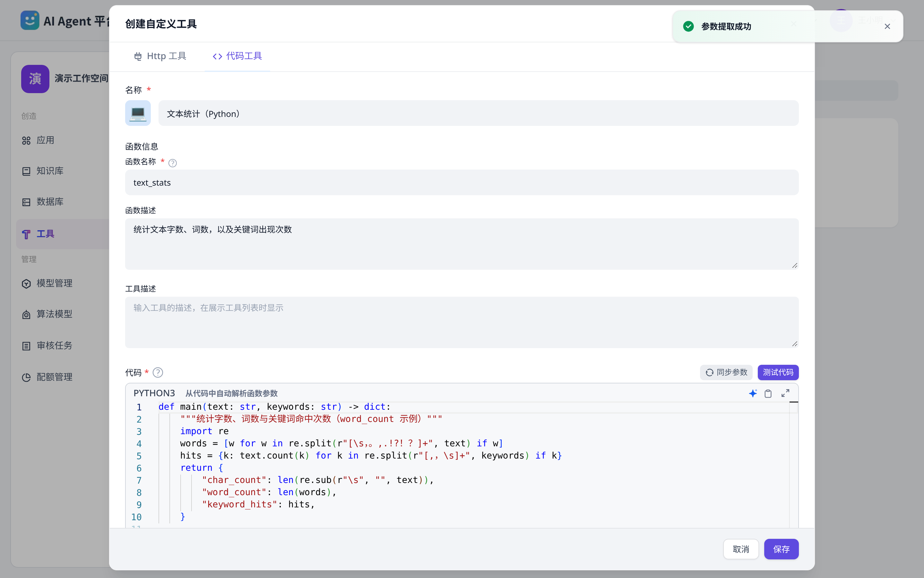Copy code with the clipboard icon
This screenshot has width=924, height=578.
click(x=768, y=393)
